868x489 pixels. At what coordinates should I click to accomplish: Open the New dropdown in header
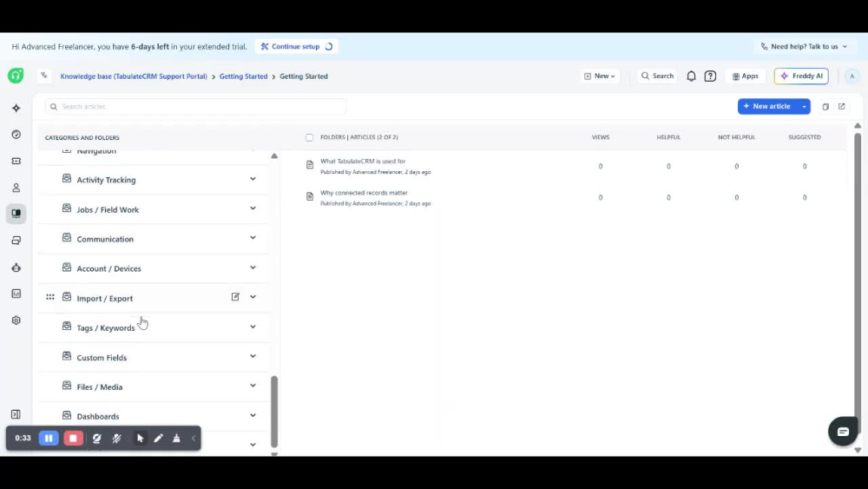click(x=600, y=76)
